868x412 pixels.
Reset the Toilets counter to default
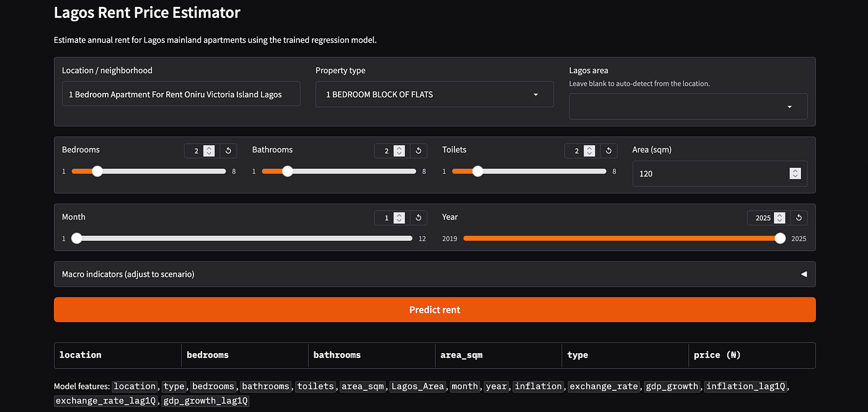[x=608, y=151]
